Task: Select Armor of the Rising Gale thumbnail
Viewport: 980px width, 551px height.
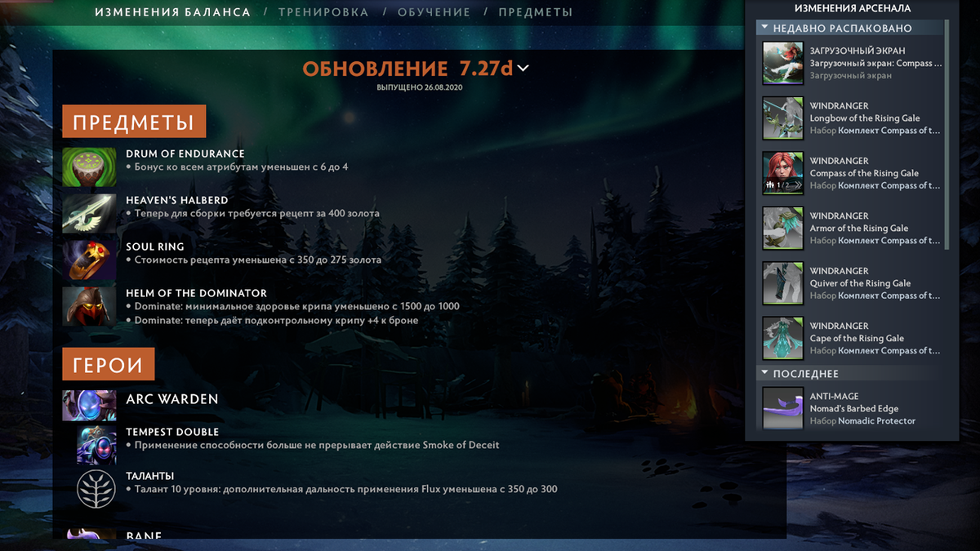Action: (782, 229)
